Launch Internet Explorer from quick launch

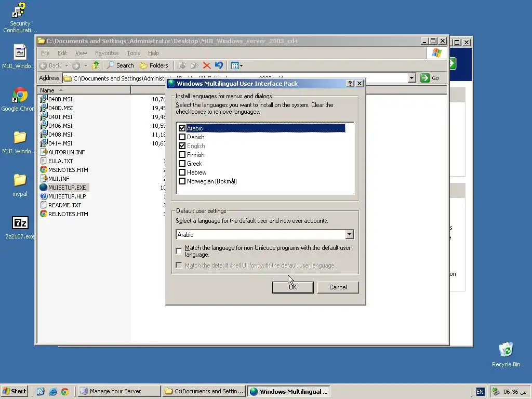(53, 392)
